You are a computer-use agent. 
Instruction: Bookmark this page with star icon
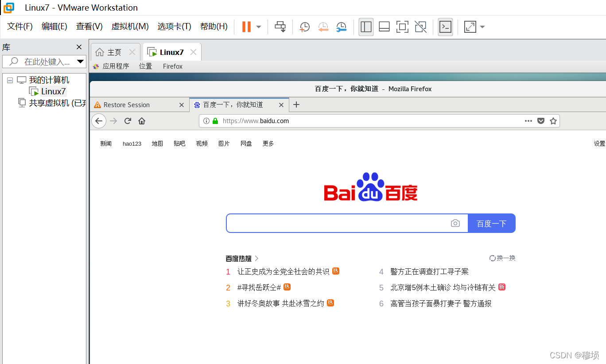553,121
